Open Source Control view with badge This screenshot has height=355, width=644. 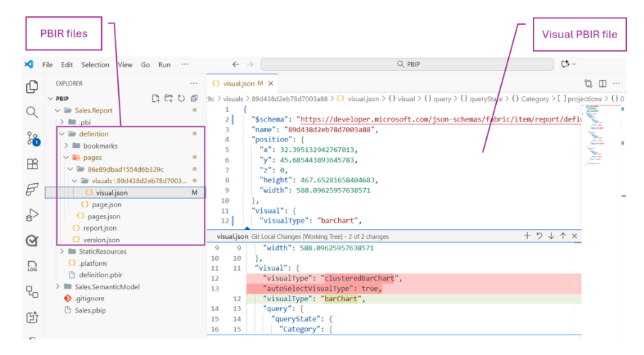(33, 139)
